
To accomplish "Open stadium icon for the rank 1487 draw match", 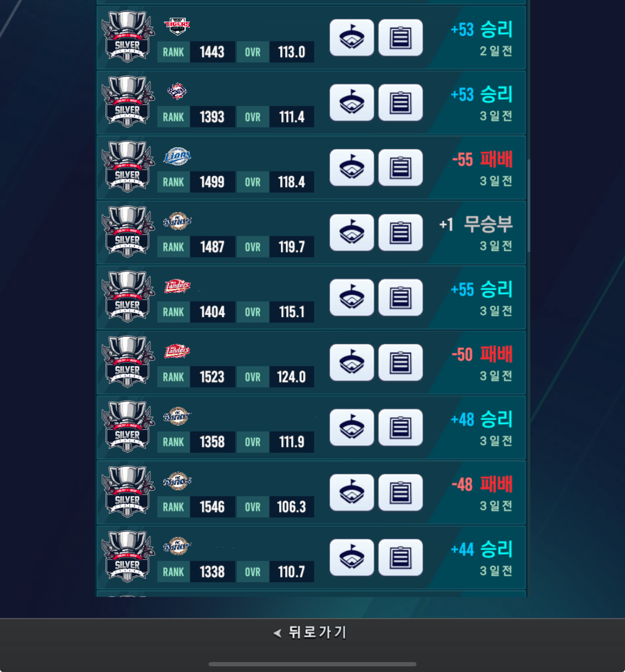I will tap(351, 232).
